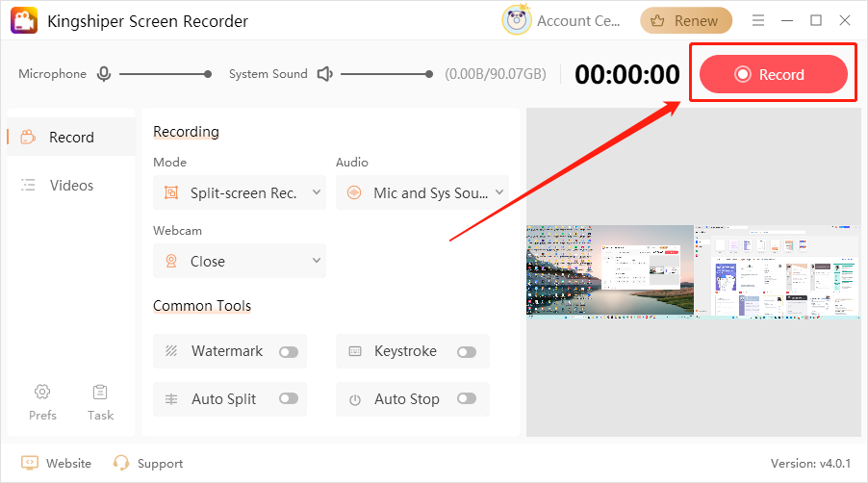The height and width of the screenshot is (483, 868).
Task: Open Prefs gear icon
Action: (42, 392)
